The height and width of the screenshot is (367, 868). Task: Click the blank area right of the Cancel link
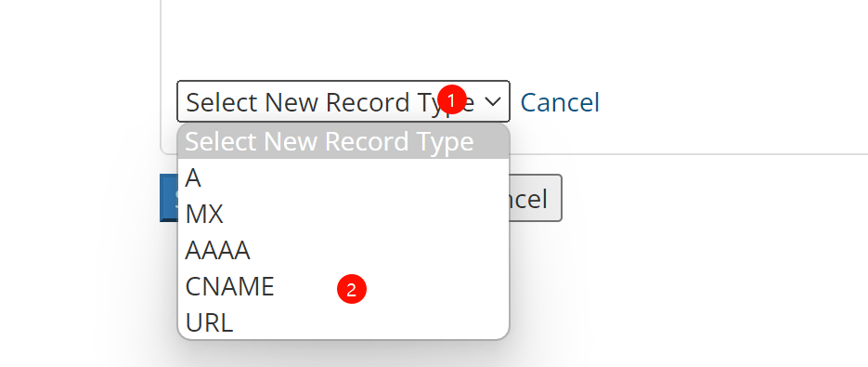pyautogui.click(x=731, y=102)
